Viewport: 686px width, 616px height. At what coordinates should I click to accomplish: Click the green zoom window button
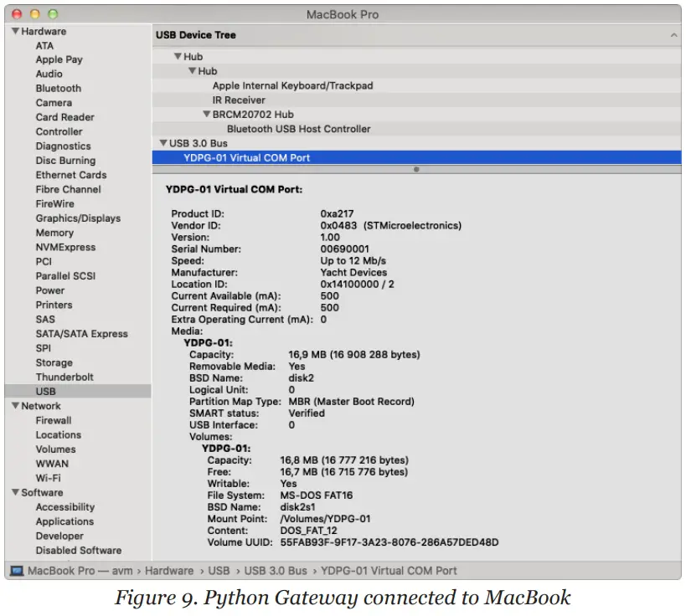click(53, 14)
